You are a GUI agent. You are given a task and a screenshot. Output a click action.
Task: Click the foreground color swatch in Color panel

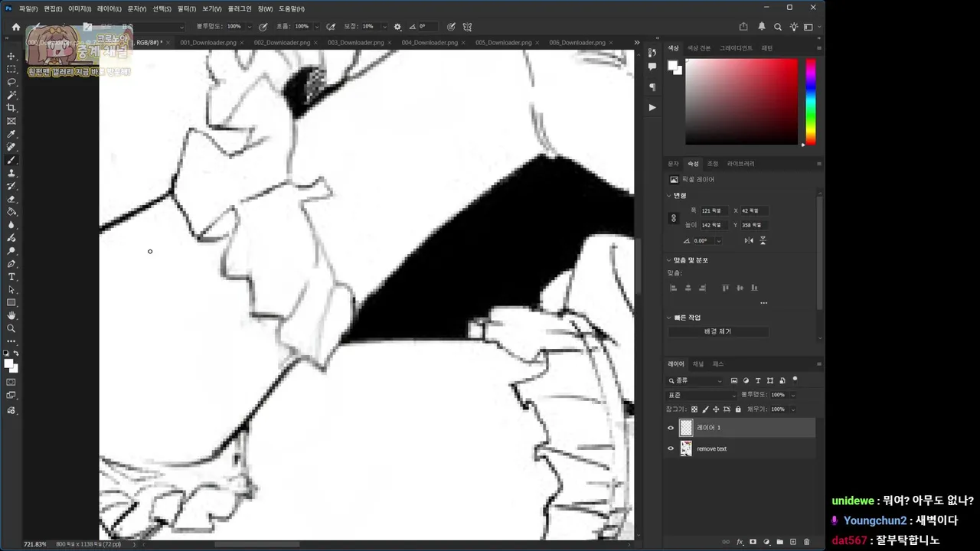673,66
